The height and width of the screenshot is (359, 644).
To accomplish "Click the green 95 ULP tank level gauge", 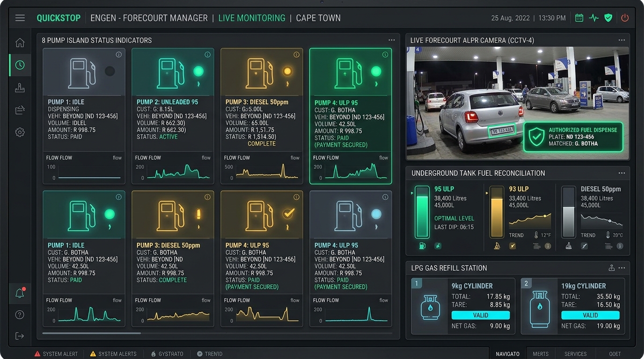I will coord(422,212).
